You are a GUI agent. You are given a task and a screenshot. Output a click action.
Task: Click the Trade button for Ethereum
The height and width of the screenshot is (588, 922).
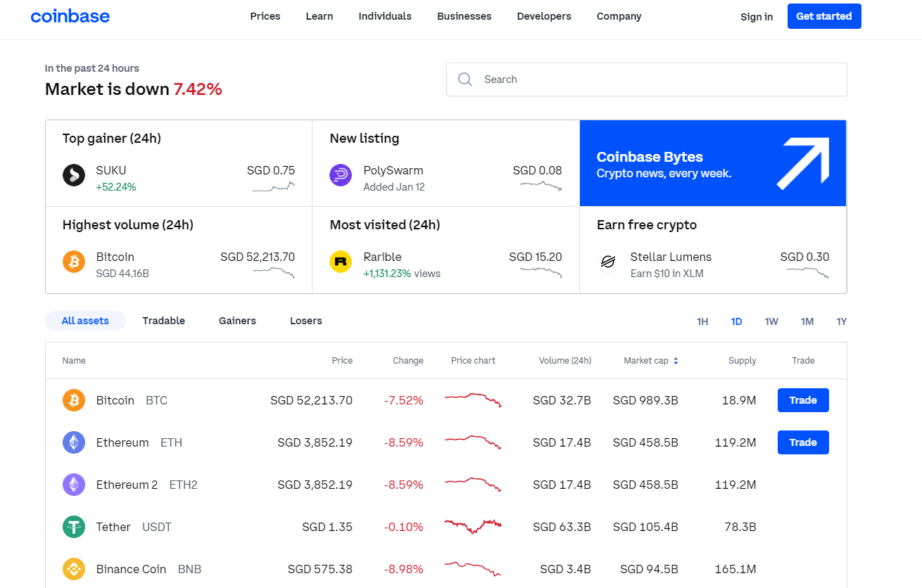pyautogui.click(x=803, y=442)
